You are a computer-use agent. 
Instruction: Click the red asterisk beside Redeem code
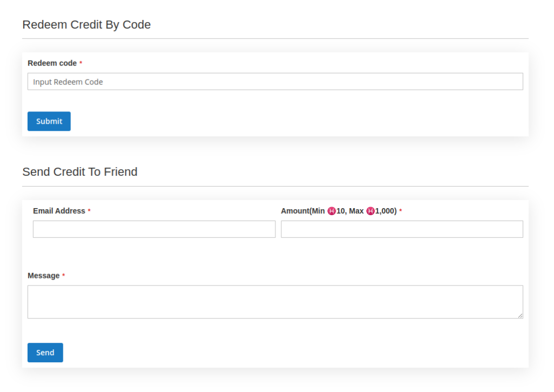(x=81, y=63)
